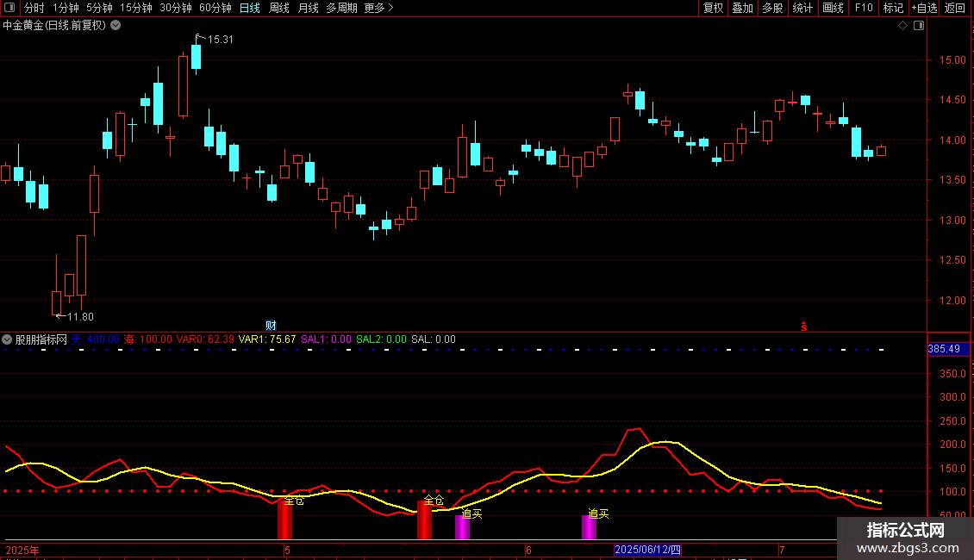This screenshot has width=974, height=560.
Task: Click the magenta 追买 signal bar near June
Action: pos(589,527)
